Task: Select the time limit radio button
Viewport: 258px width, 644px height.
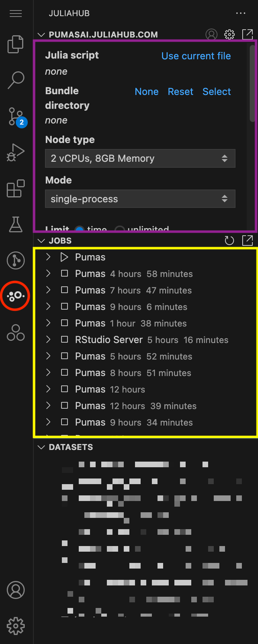Action: [x=79, y=229]
